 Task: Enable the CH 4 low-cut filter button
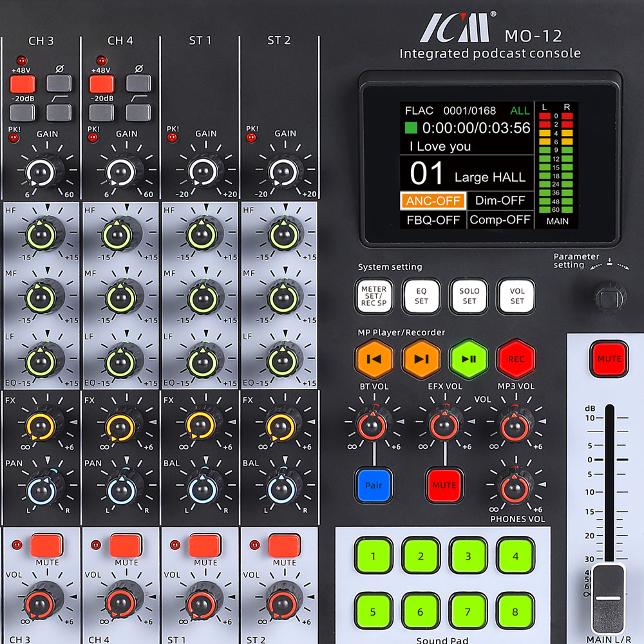(138, 113)
